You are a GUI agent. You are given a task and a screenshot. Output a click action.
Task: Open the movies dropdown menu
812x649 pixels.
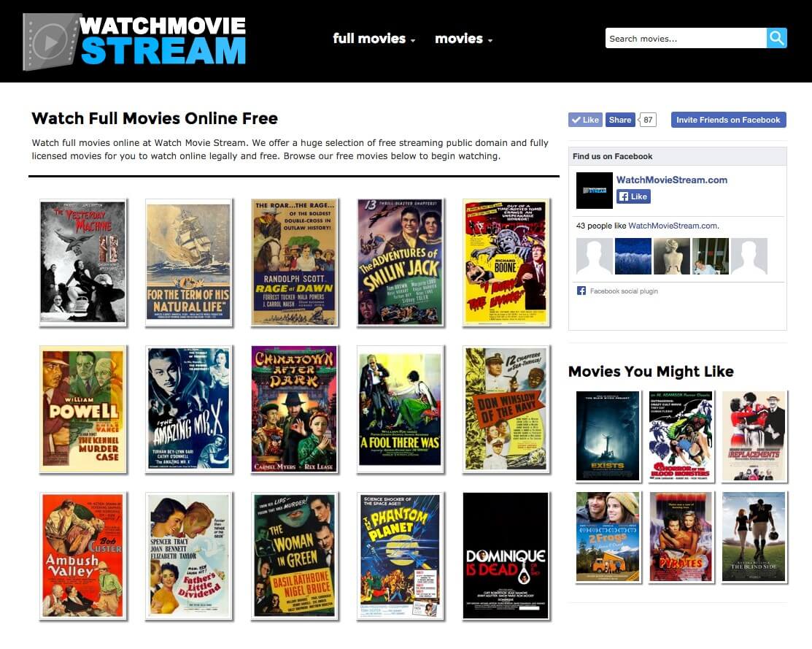click(463, 39)
